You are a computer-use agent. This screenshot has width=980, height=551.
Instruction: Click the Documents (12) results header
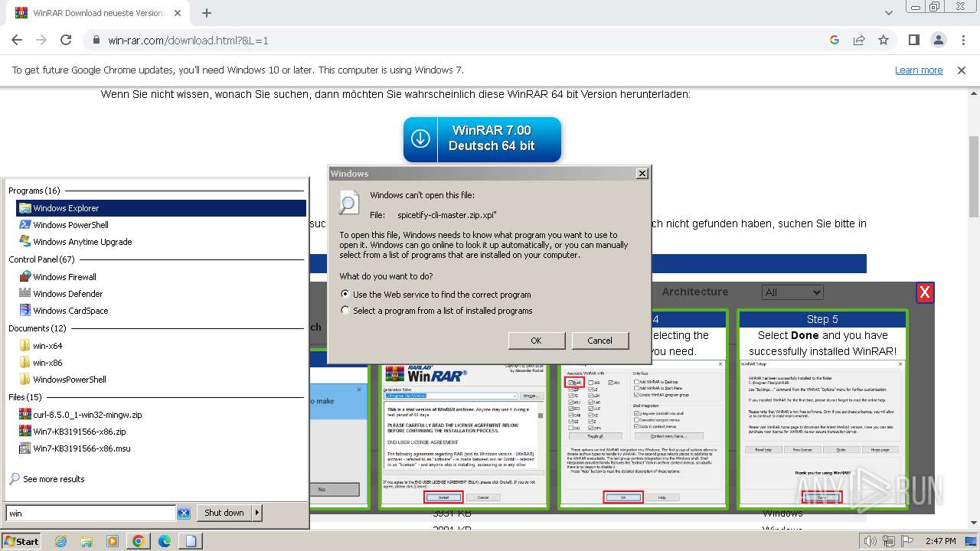pos(38,328)
